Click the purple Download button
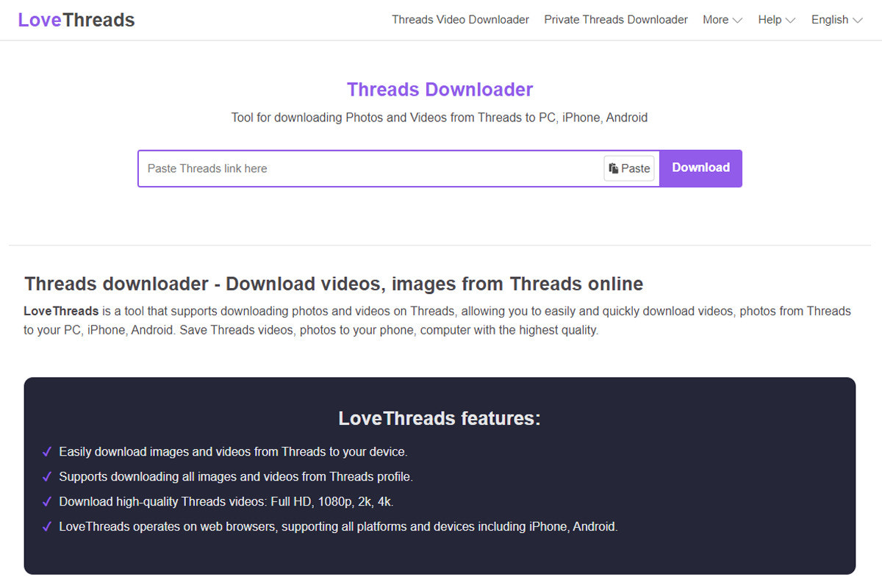The width and height of the screenshot is (882, 588). click(700, 168)
